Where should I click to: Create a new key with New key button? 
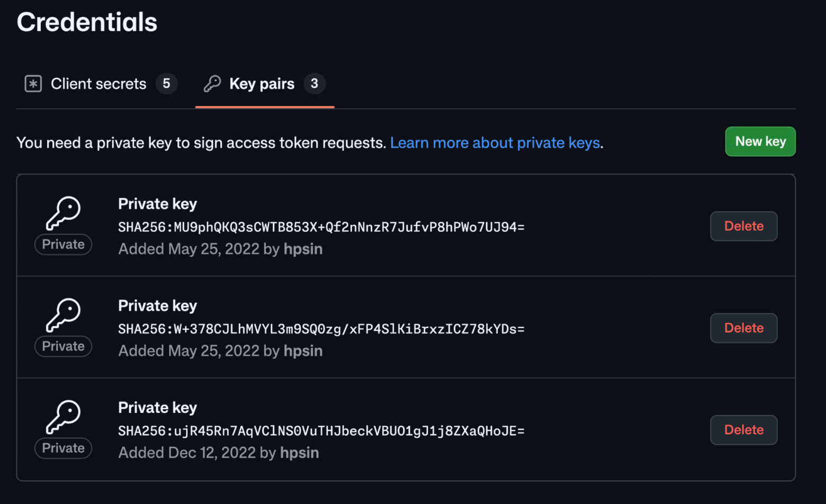(760, 141)
